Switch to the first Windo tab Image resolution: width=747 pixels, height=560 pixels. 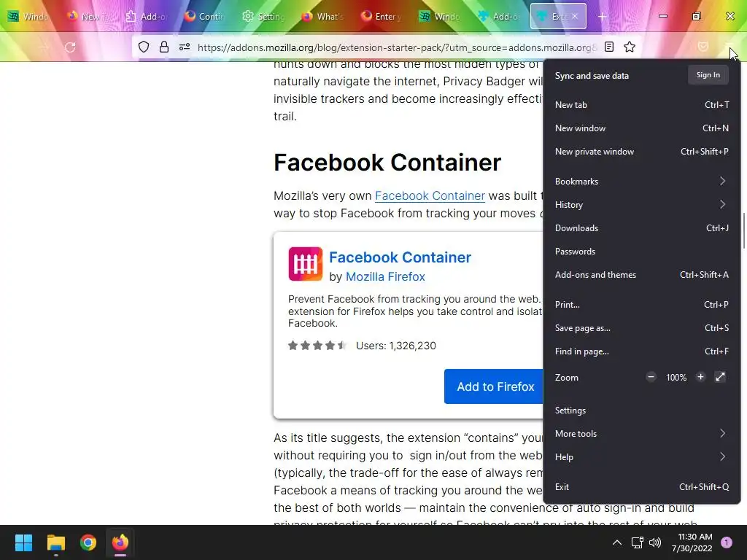pyautogui.click(x=30, y=16)
